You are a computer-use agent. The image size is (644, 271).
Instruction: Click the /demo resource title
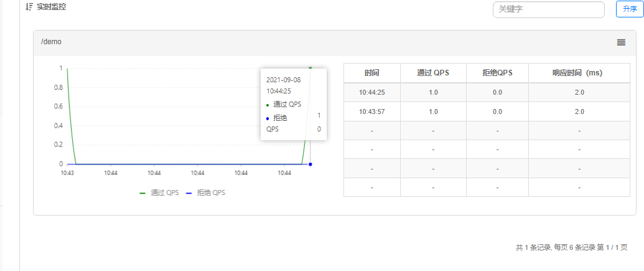click(x=52, y=42)
